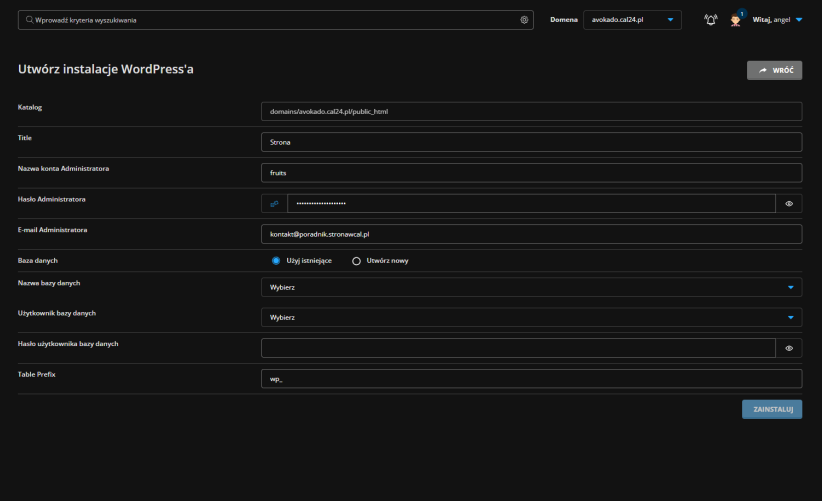Viewport: 822px width, 501px height.
Task: Click the Table Prefix field 'wp_'
Action: (532, 379)
